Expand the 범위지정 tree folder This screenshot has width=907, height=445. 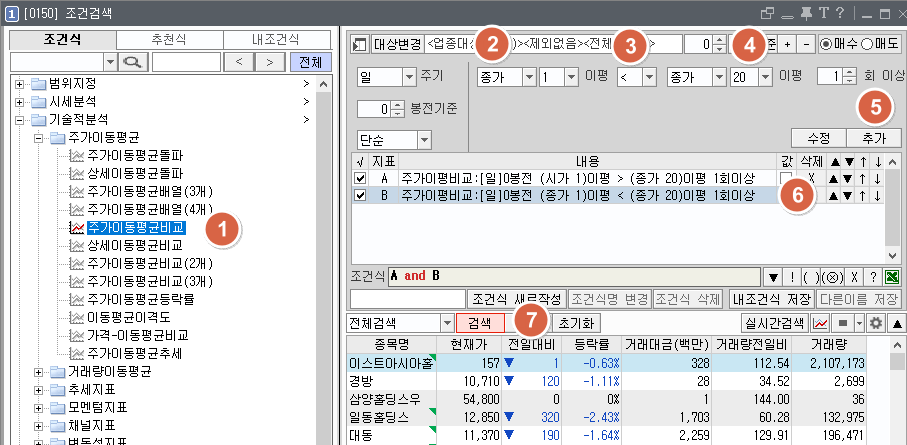21,84
